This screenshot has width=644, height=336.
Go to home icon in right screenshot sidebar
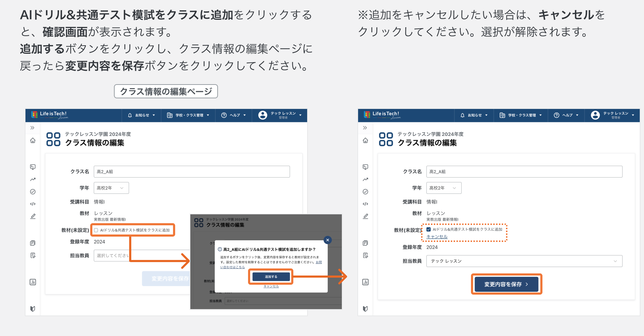pyautogui.click(x=366, y=140)
